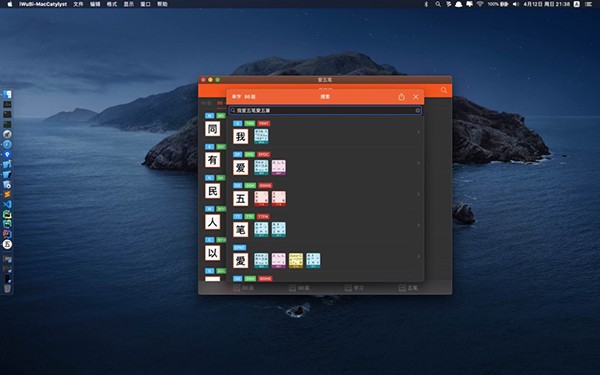Open the teal keyboard map beside 爱
The height and width of the screenshot is (375, 600).
pyautogui.click(x=261, y=167)
